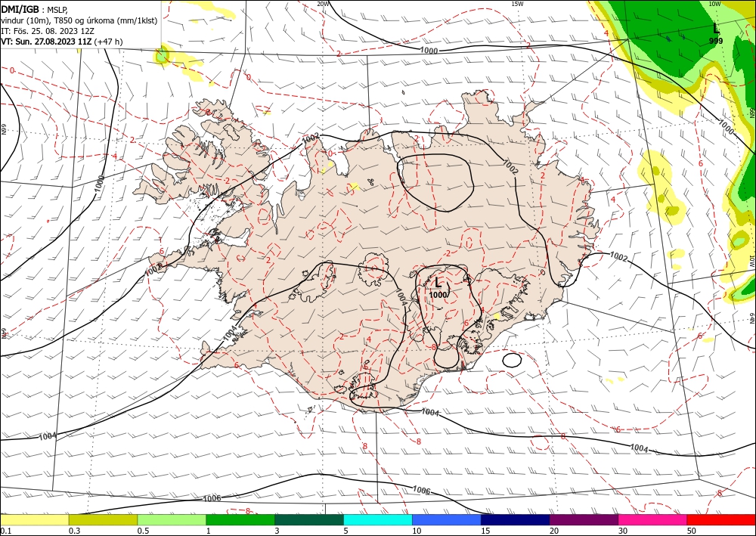Pick the dark green 3–5 legend swatch

[x=309, y=519]
